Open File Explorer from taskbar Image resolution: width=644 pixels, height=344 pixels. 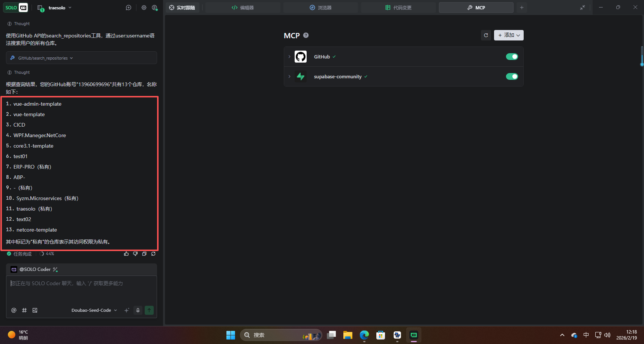tap(348, 335)
